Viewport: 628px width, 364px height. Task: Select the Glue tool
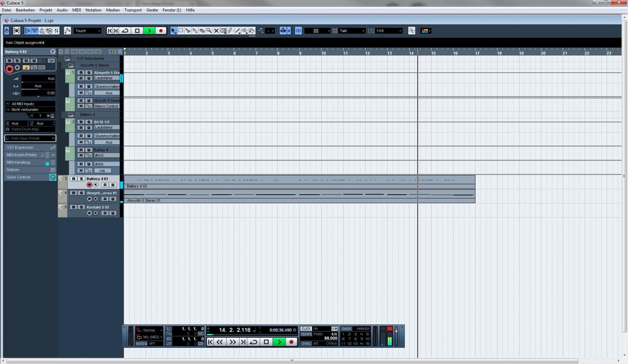pyautogui.click(x=195, y=31)
